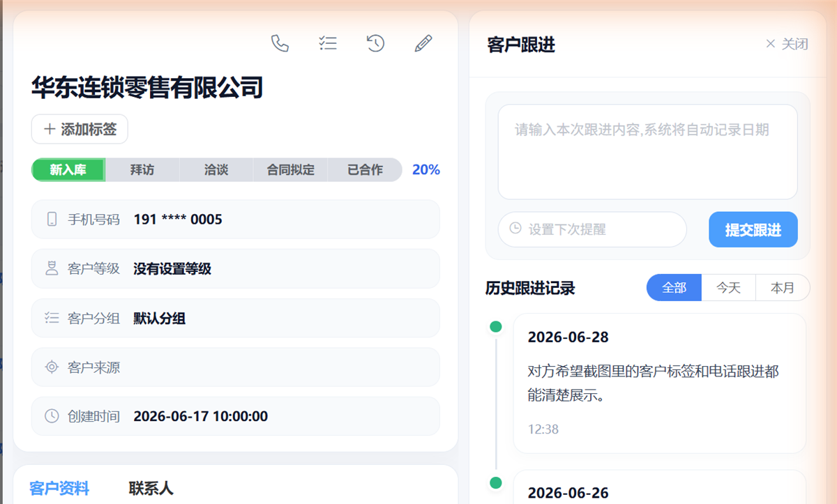Click the 2026-06-26 record date
Screen dimensions: 837x504
568,493
